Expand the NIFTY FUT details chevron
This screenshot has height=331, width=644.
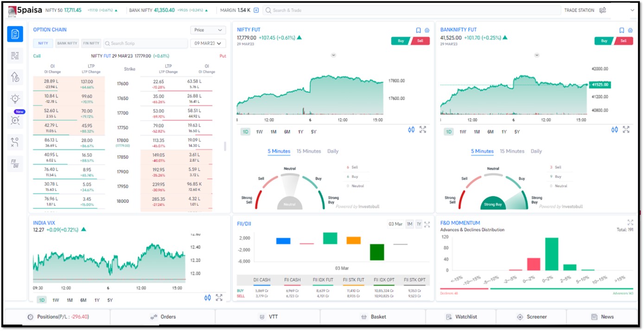[333, 55]
